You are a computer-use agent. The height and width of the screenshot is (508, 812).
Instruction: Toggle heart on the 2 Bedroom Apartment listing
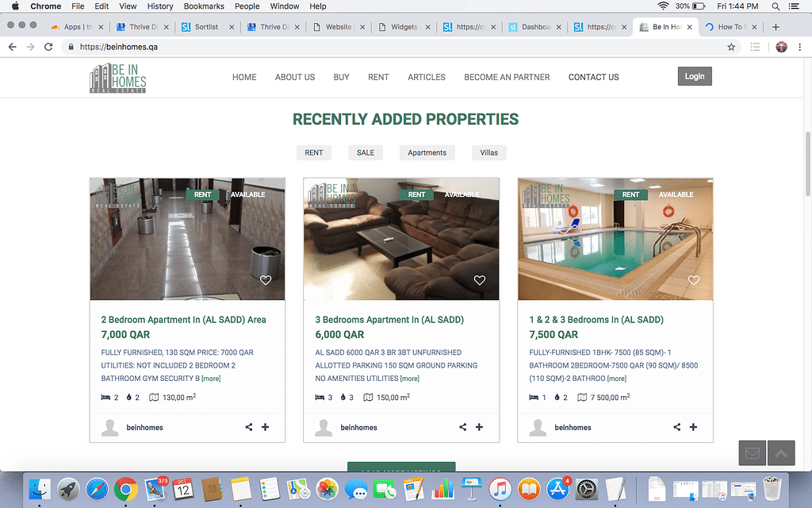[266, 280]
